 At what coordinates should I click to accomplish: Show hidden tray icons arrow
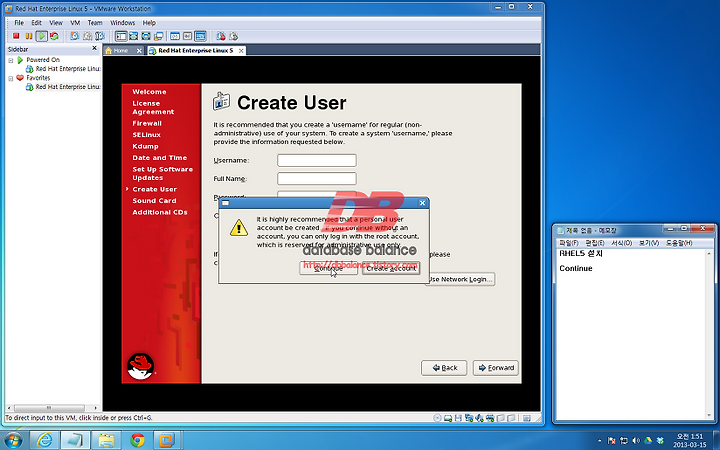[x=599, y=441]
